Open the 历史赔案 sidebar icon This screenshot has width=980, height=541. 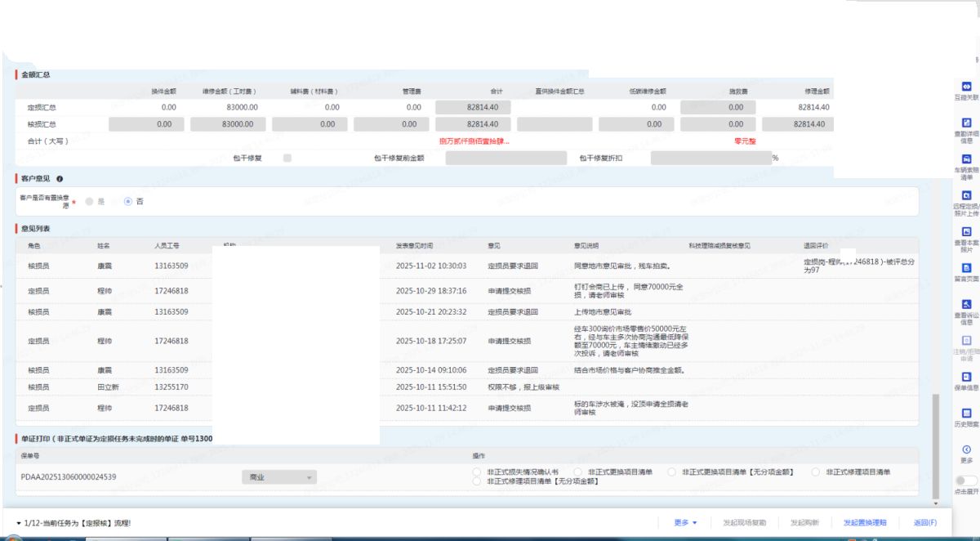[x=966, y=414]
